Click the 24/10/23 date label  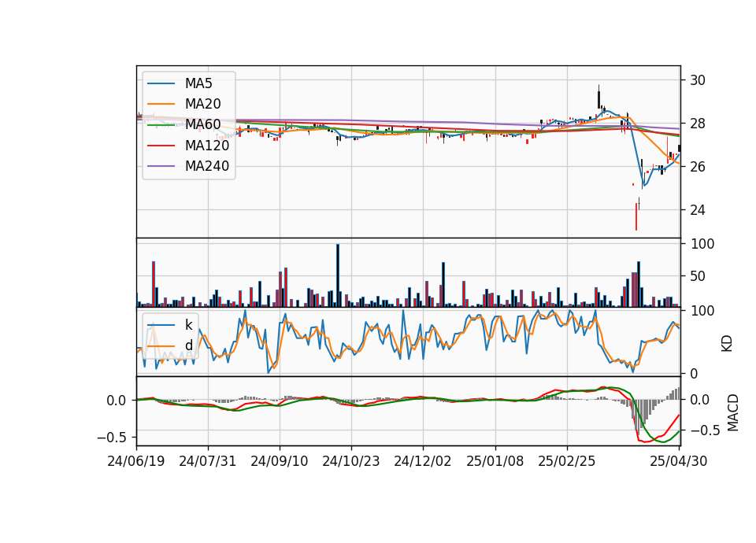coord(351,461)
